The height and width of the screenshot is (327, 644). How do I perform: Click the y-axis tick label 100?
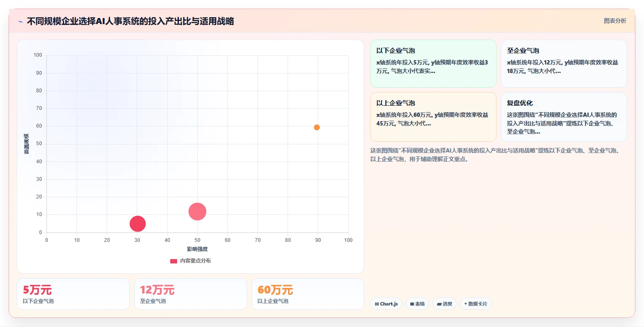38,55
